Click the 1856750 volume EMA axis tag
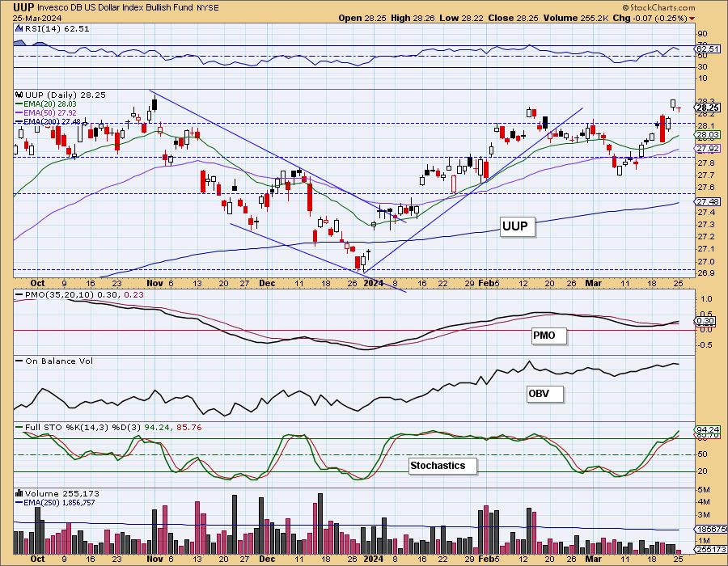Screen dimensions: 728x566 710,530
